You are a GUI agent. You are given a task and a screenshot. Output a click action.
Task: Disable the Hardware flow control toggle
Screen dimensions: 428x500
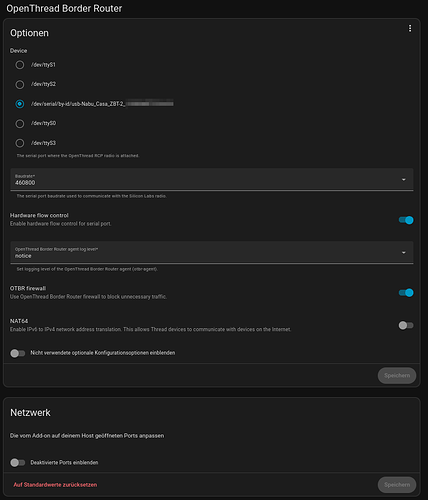[406, 220]
